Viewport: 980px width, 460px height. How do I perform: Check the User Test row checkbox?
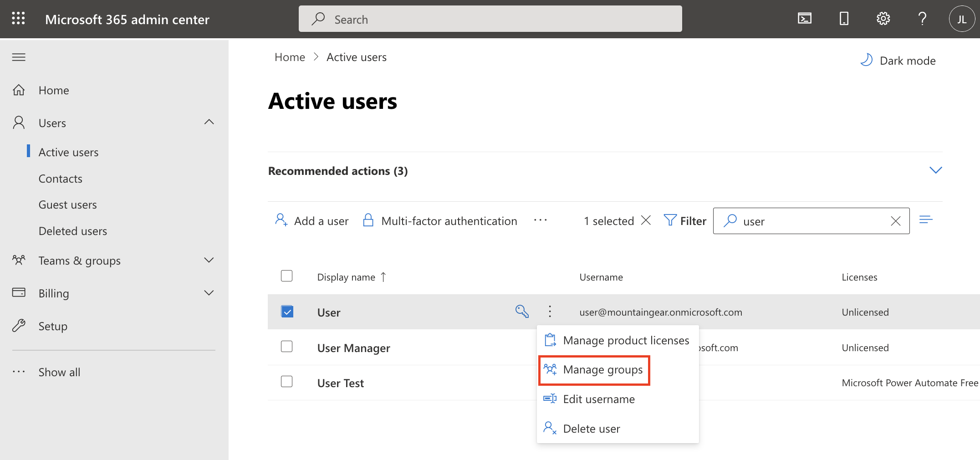click(x=287, y=381)
